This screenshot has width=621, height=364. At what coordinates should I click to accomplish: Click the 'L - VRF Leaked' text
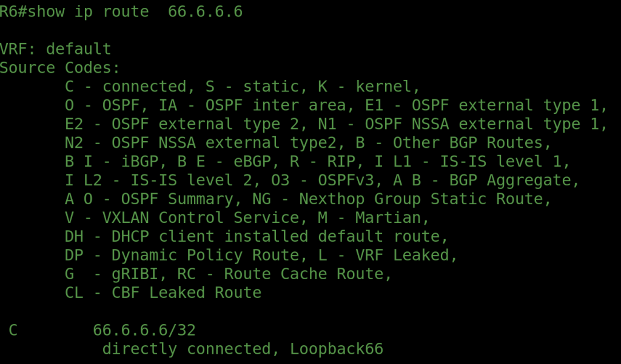tap(387, 256)
